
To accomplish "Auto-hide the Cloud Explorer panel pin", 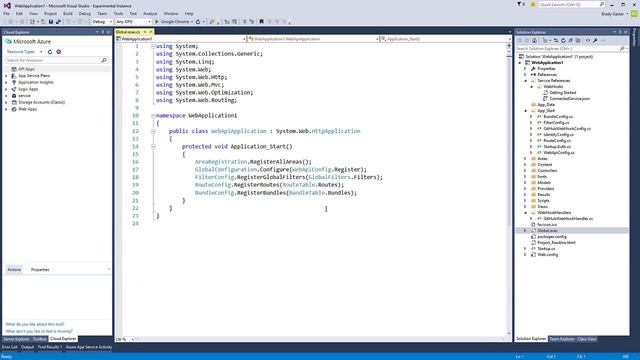I will (103, 32).
